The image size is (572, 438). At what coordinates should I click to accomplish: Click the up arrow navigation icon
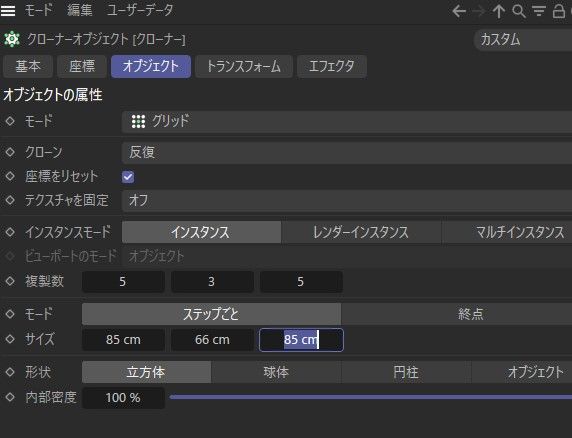point(499,11)
